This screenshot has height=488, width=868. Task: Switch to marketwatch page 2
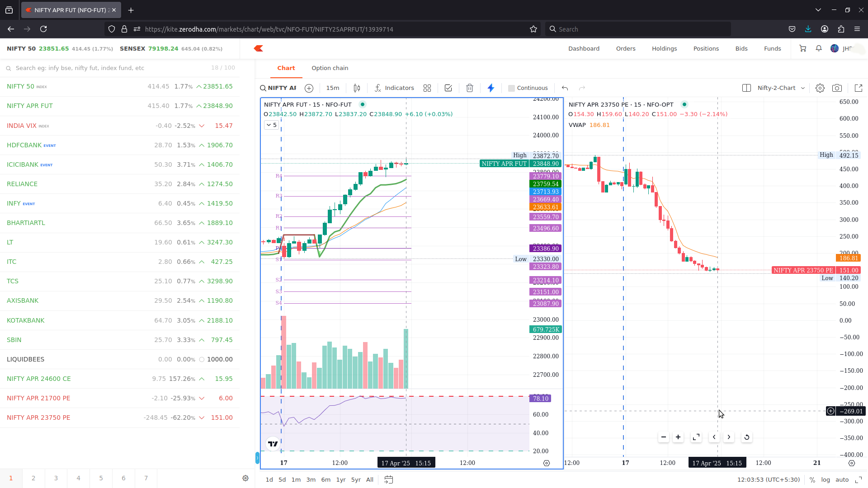pos(33,478)
